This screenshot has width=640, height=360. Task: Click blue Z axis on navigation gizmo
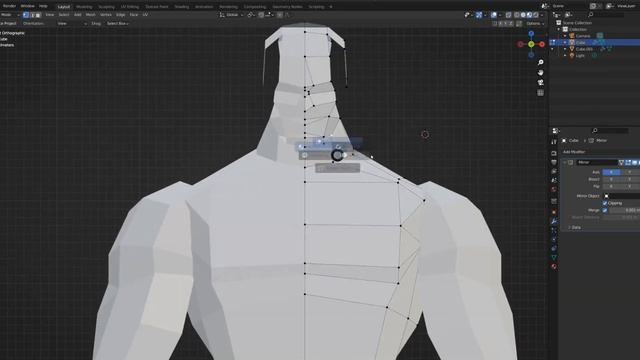[531, 33]
